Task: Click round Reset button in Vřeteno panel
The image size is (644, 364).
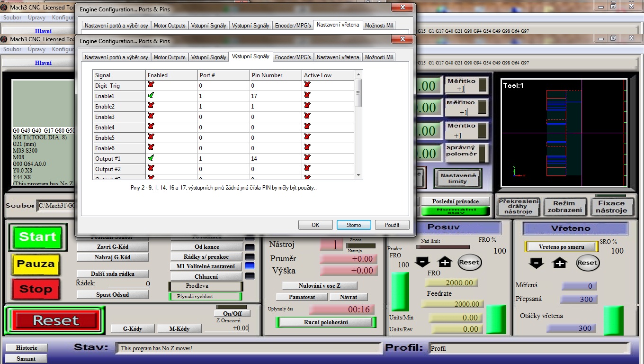Action: click(587, 263)
